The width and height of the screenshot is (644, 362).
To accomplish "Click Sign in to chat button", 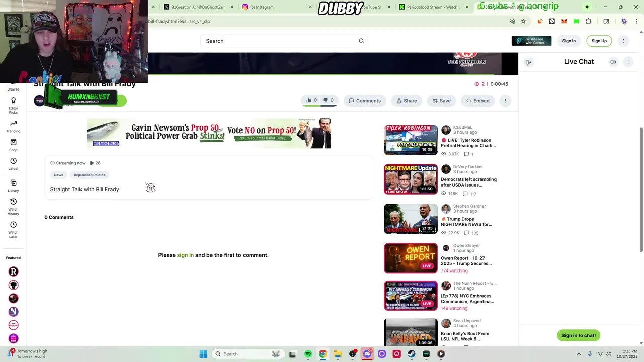I will click(x=579, y=335).
